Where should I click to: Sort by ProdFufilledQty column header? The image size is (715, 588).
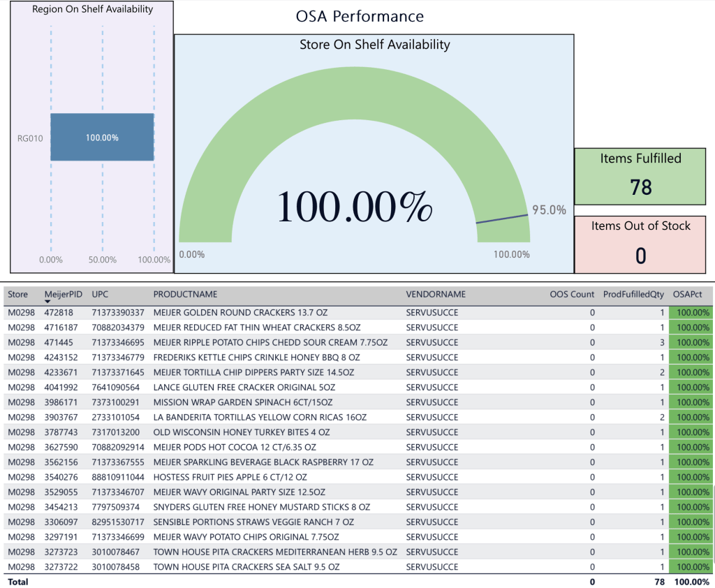point(633,294)
